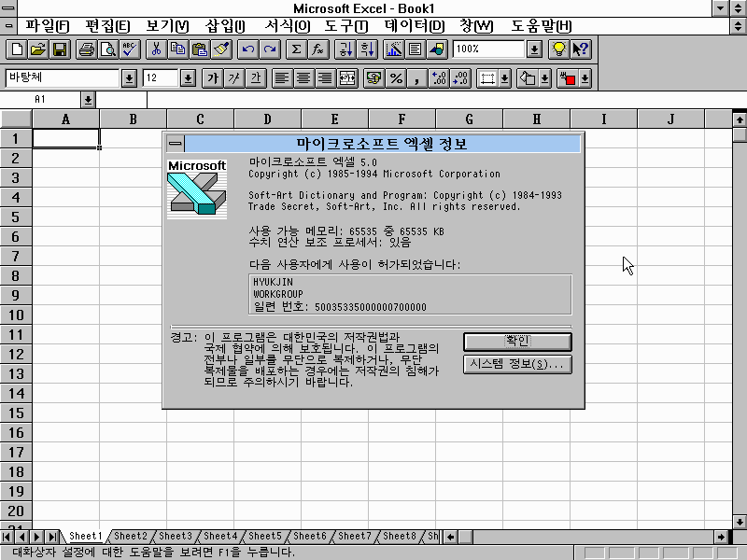The image size is (747, 560).
Task: Click the New Workbook toolbar icon
Action: click(x=17, y=49)
